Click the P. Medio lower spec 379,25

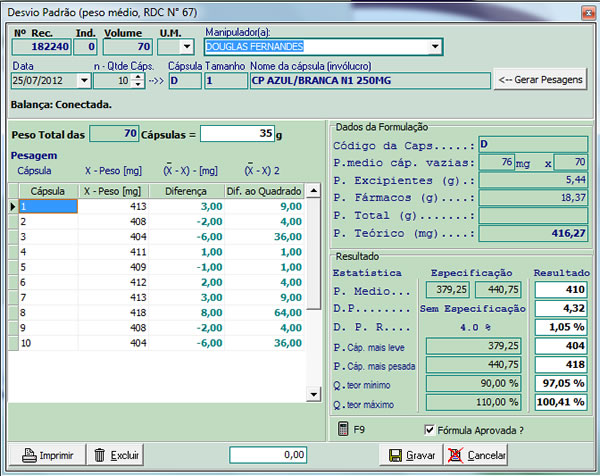click(448, 290)
